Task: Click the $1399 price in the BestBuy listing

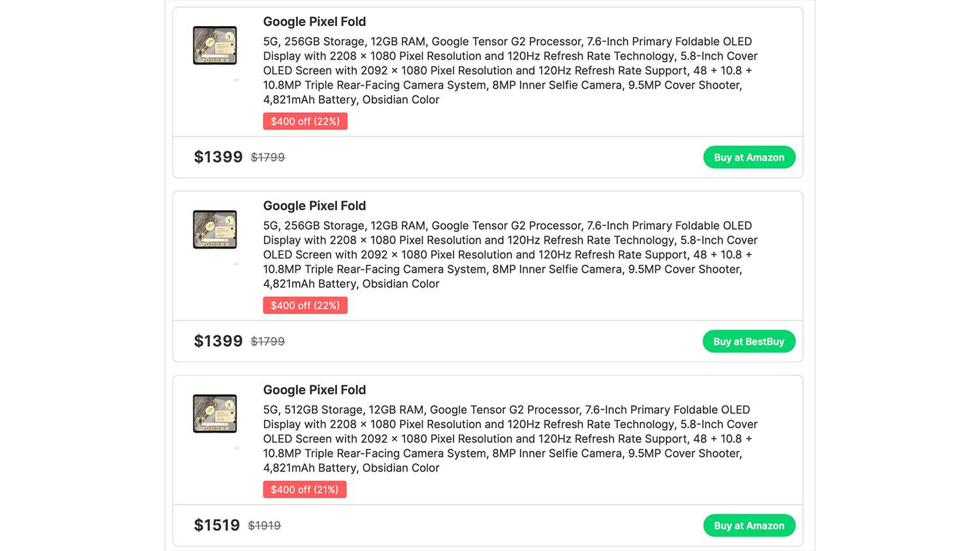Action: [218, 341]
